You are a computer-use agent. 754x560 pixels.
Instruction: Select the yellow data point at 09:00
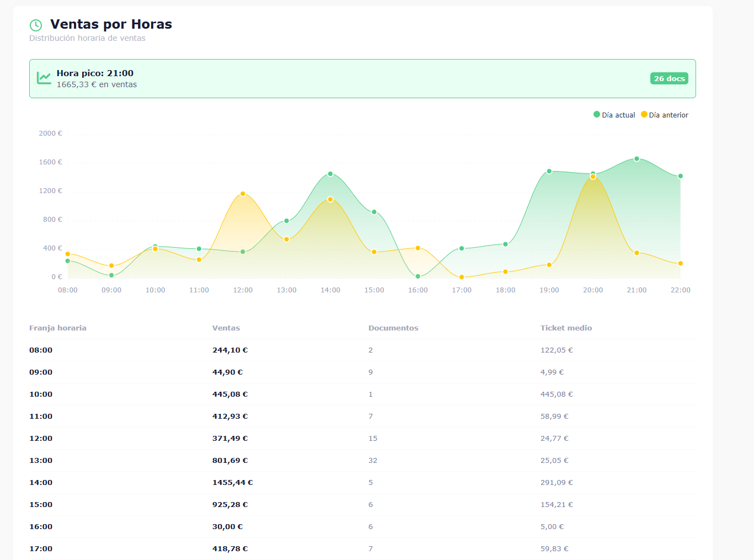coord(111,266)
